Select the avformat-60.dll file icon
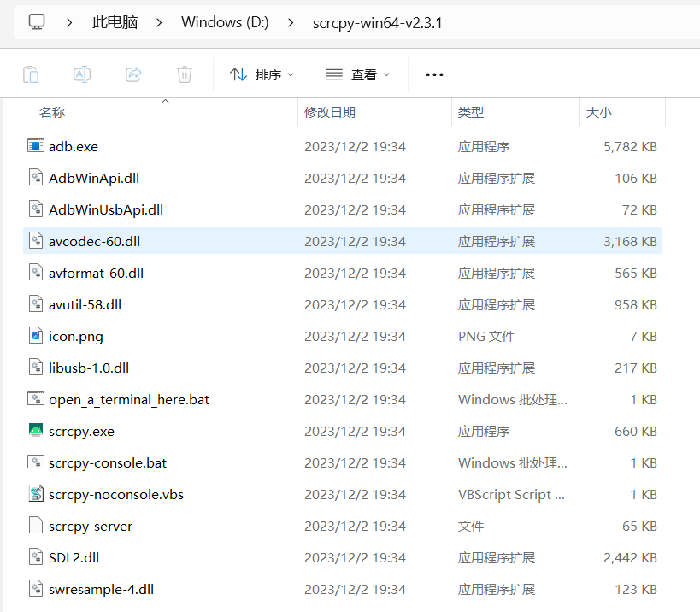The image size is (700, 612). 36,273
